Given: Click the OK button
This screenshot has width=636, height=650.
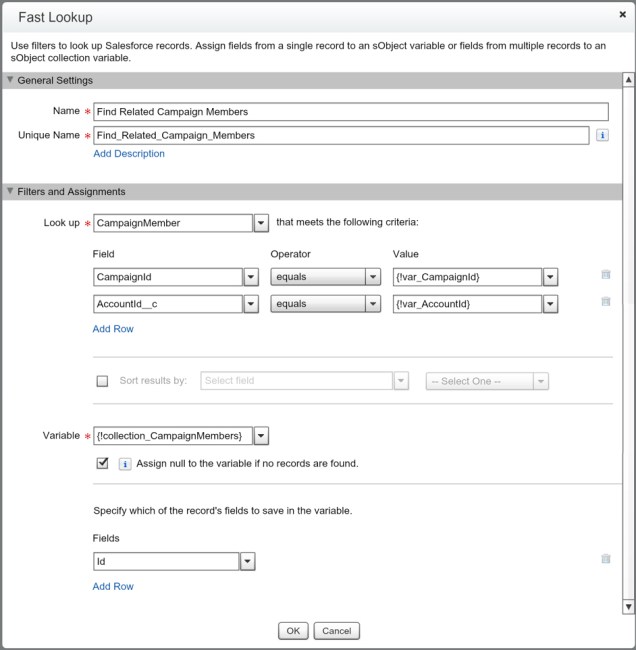Looking at the screenshot, I should (293, 631).
